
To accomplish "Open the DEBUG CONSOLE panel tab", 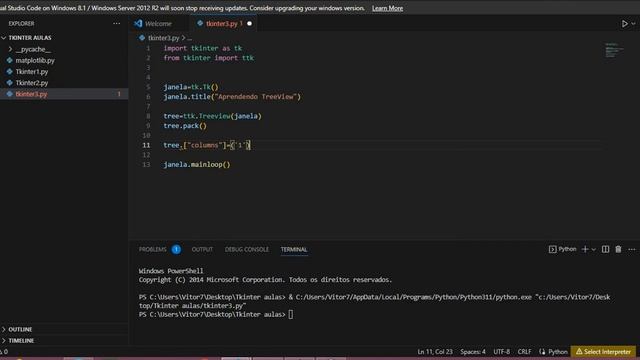I will coord(247,249).
